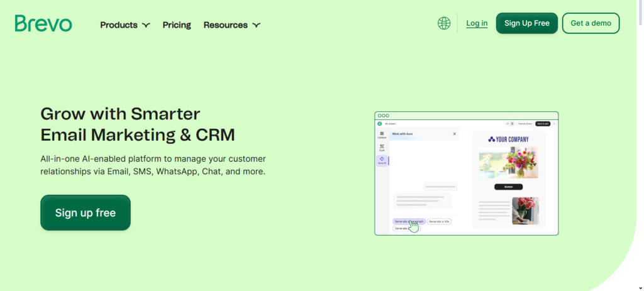The image size is (644, 291).
Task: Click the YOUR COMPANY logo in the preview
Action: 508,139
